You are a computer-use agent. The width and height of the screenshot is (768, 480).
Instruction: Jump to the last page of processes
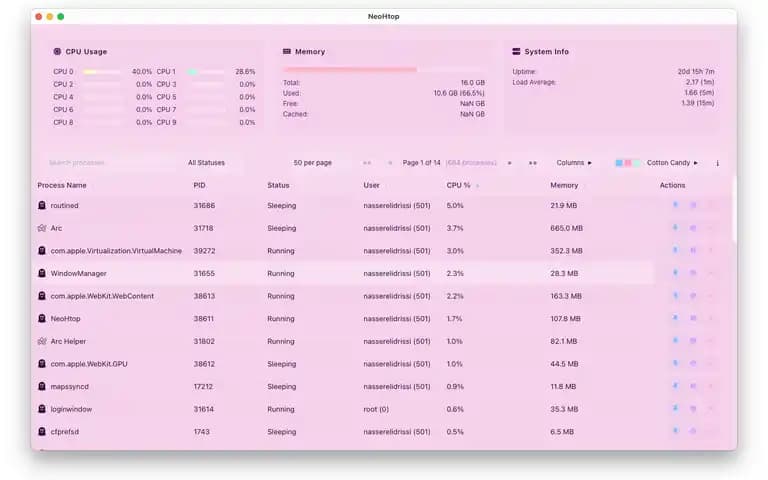pyautogui.click(x=533, y=163)
